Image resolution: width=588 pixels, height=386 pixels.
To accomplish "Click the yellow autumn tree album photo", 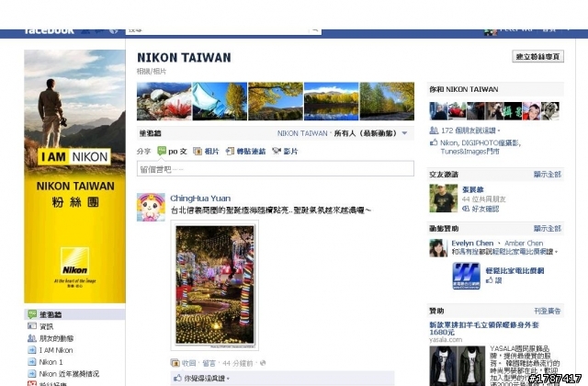I will [276, 101].
